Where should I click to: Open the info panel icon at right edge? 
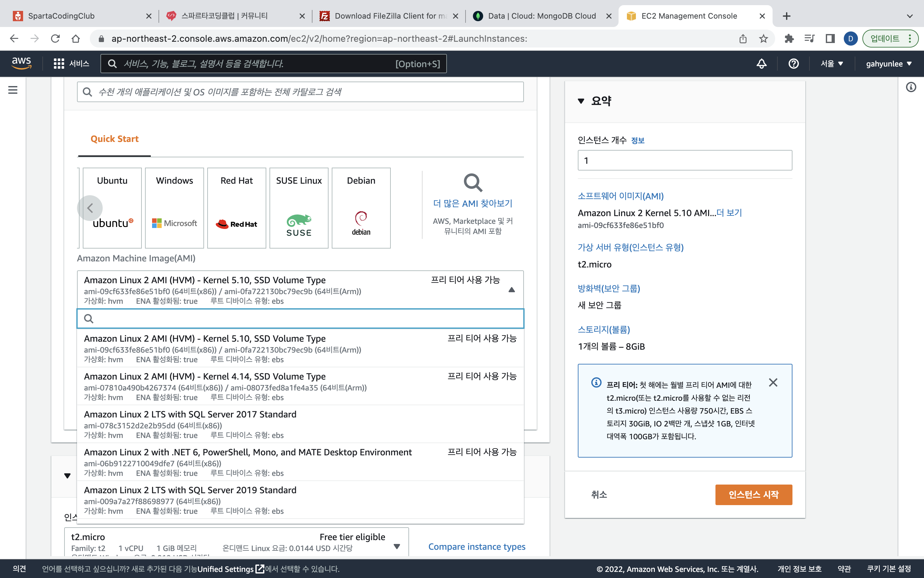tap(911, 87)
